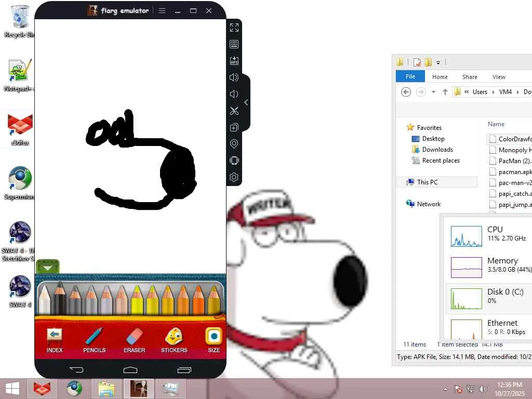532x399 pixels.
Task: Toggle emulator fullscreen mode
Action: click(x=234, y=28)
